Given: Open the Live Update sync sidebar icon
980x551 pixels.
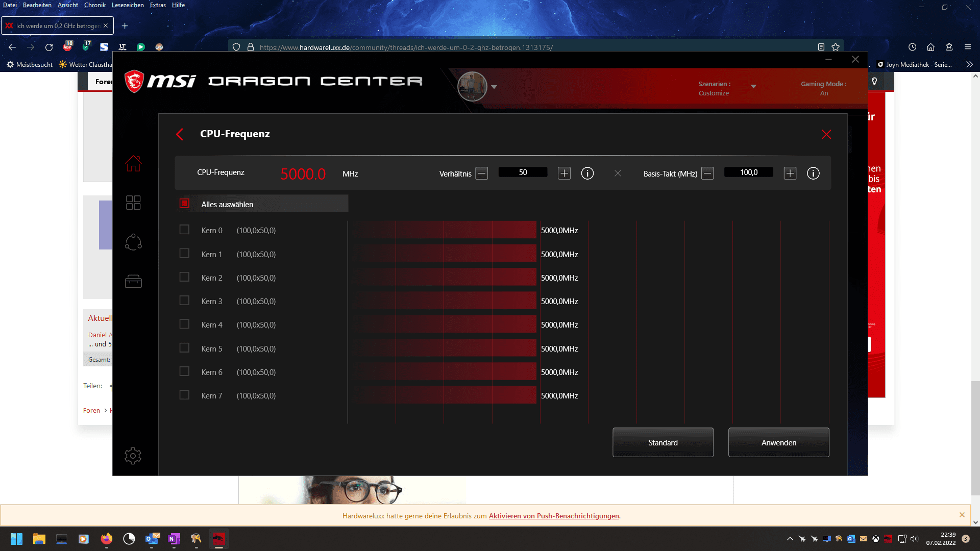Looking at the screenshot, I should (133, 242).
